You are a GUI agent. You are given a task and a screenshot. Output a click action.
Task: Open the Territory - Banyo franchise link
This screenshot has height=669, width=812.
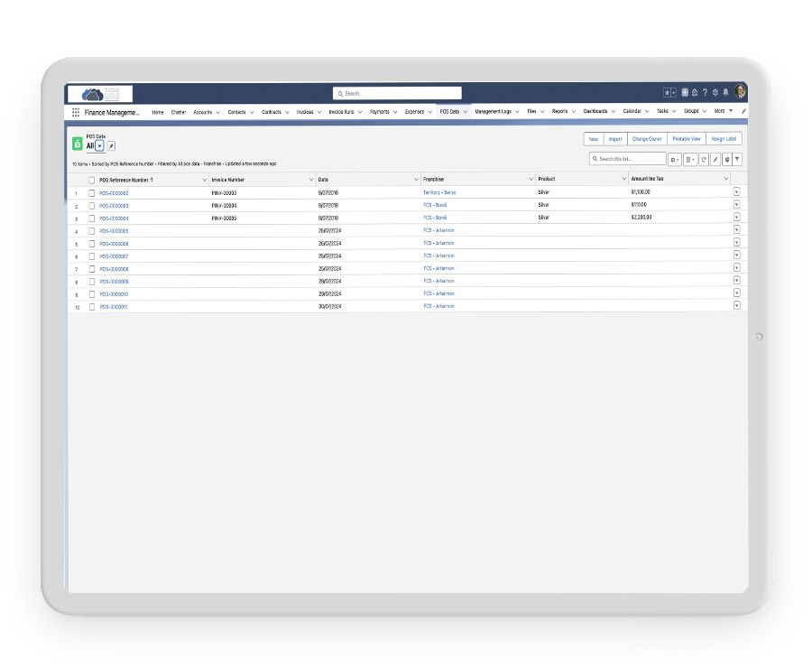tap(439, 192)
